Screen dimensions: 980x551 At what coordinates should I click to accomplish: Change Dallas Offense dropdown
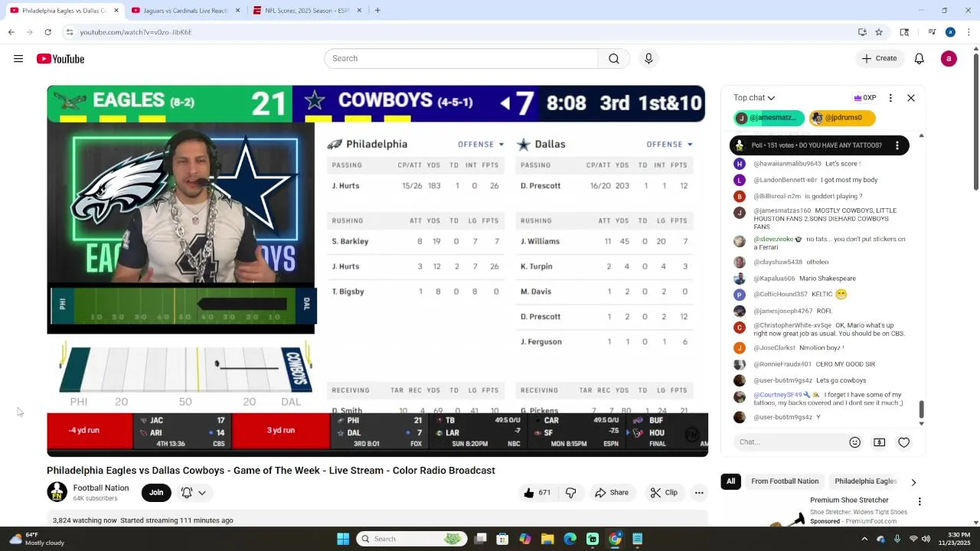pos(669,144)
